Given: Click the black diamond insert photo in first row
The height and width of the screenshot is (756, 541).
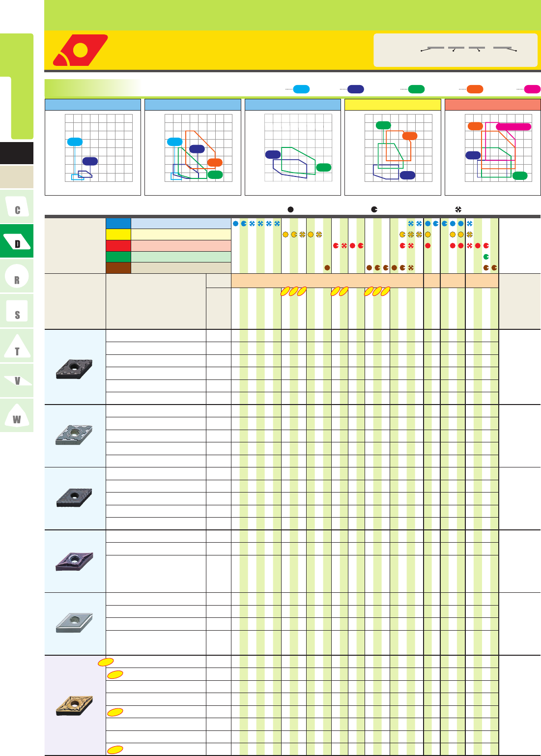Looking at the screenshot, I should pyautogui.click(x=74, y=368).
